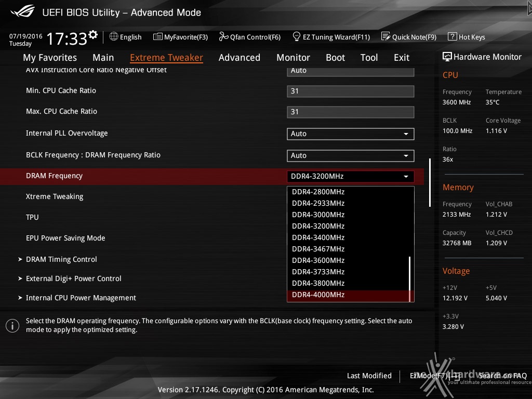Choose DDR4-3467MHz from the list
The height and width of the screenshot is (399, 532).
pyautogui.click(x=348, y=249)
